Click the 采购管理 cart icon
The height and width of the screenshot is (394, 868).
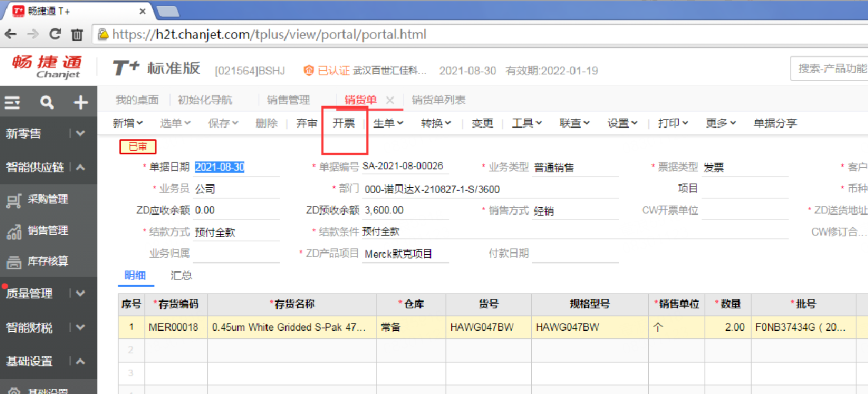(x=14, y=200)
